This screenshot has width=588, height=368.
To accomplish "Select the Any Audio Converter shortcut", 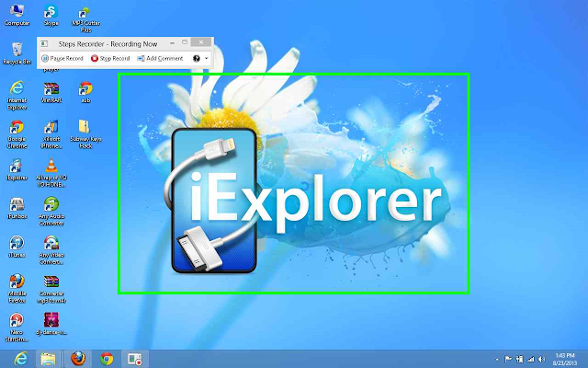I will (51, 212).
